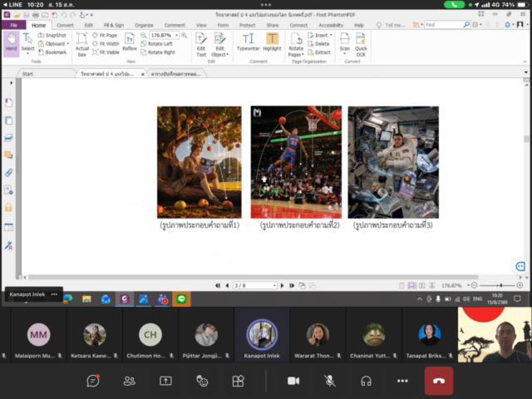Click the horizontal scrollbar
The height and width of the screenshot is (399, 532).
point(253,277)
